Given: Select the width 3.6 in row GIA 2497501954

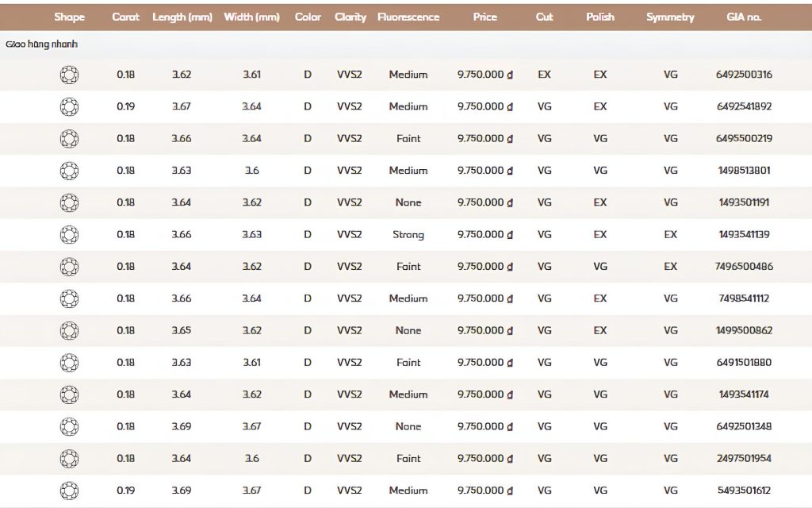Looking at the screenshot, I should pyautogui.click(x=251, y=459).
